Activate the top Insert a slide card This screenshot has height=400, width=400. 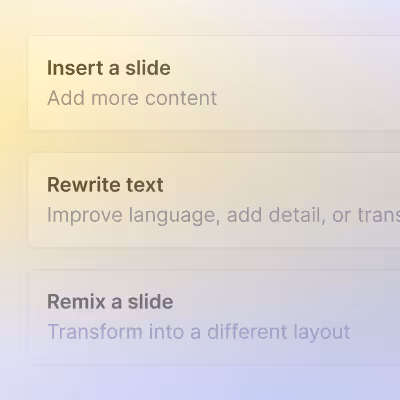point(214,83)
